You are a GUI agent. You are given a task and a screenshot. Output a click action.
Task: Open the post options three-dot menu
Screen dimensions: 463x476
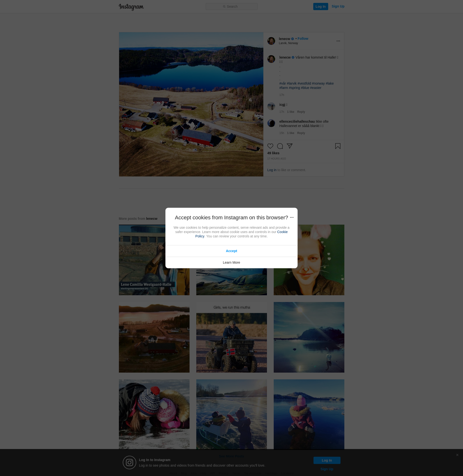(338, 41)
